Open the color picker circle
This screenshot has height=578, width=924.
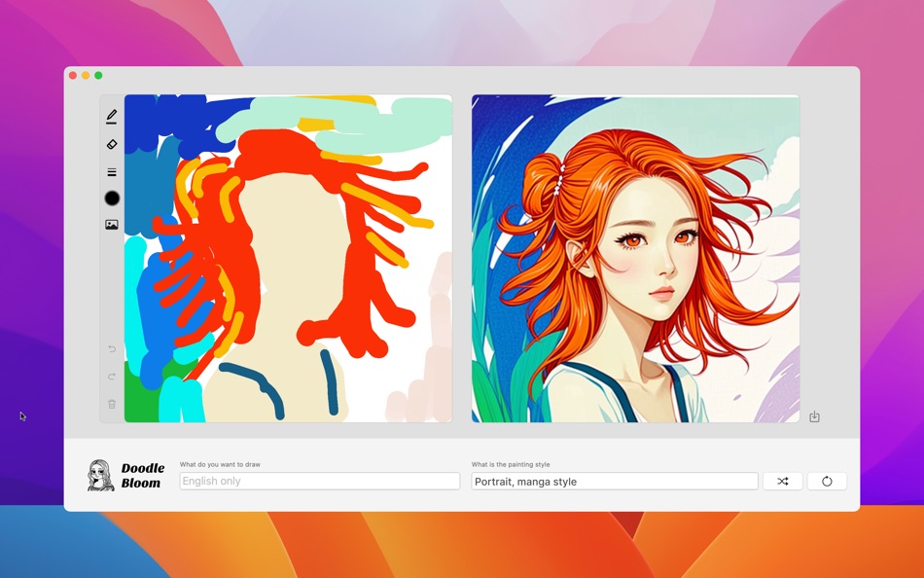click(112, 198)
